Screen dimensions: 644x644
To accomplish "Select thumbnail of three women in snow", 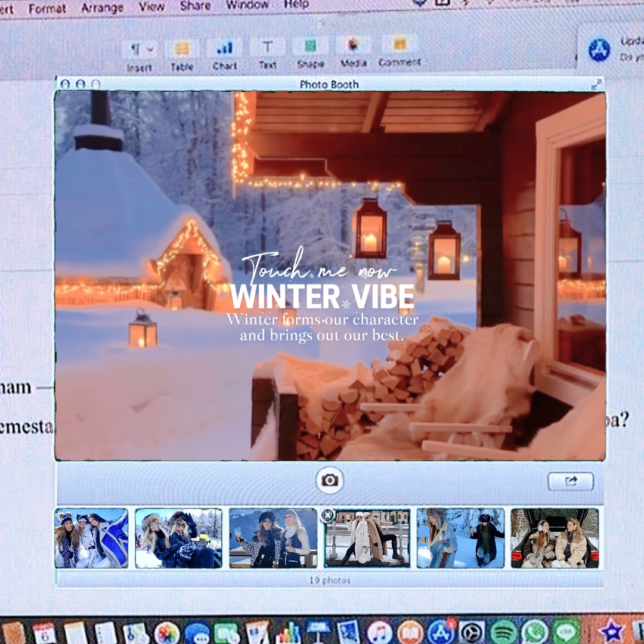I will [x=91, y=538].
